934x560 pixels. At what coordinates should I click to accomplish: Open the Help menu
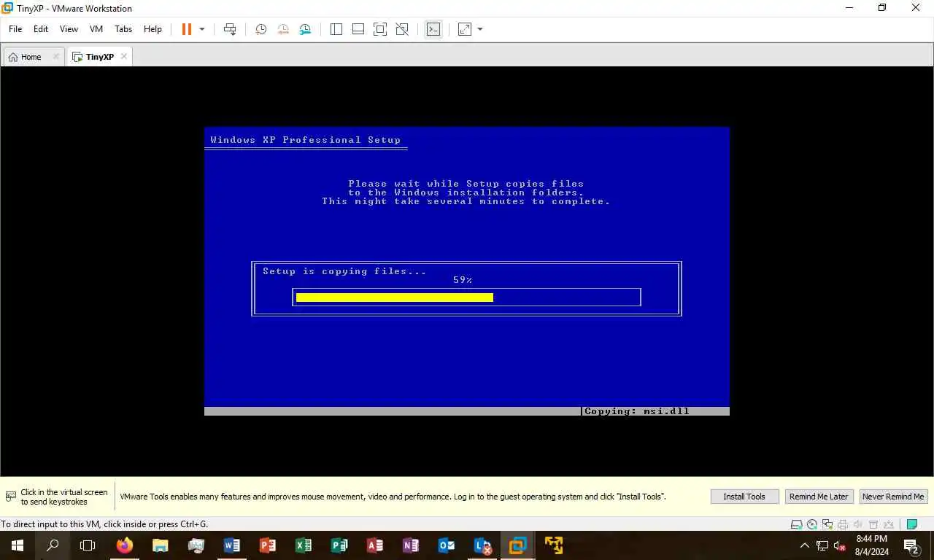tap(153, 29)
